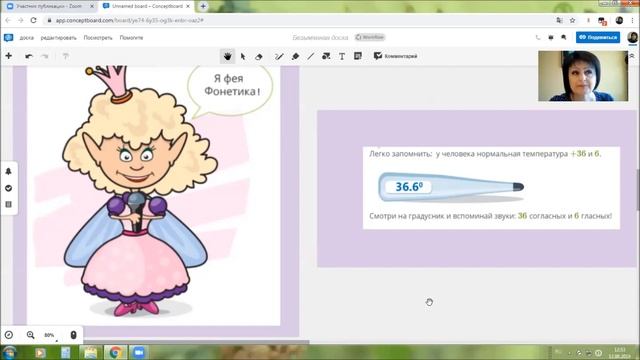Open the 80% zoom level dropdown

click(50, 335)
